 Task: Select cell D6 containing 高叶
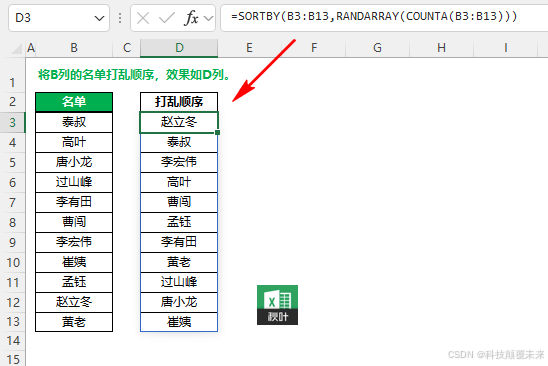click(x=179, y=182)
